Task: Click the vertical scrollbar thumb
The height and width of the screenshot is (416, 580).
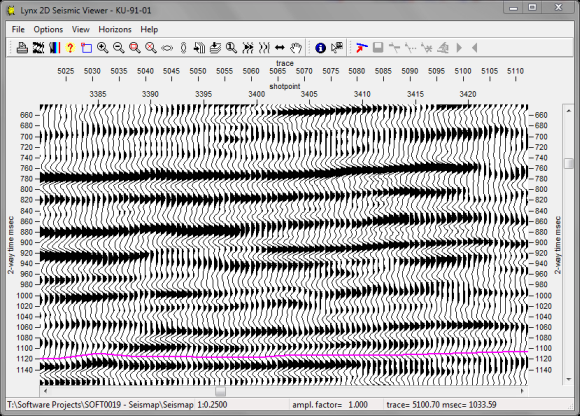Action: coord(568,163)
